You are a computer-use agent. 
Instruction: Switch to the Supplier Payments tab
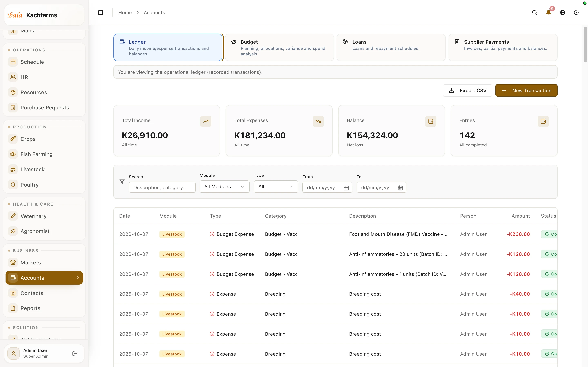pos(503,47)
